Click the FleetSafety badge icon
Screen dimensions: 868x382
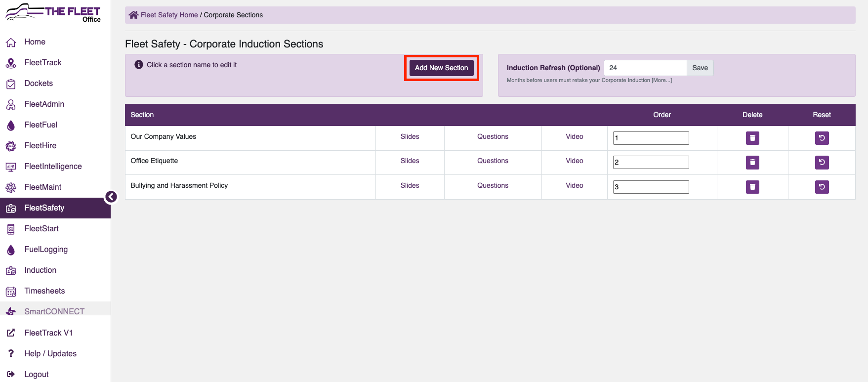11,209
